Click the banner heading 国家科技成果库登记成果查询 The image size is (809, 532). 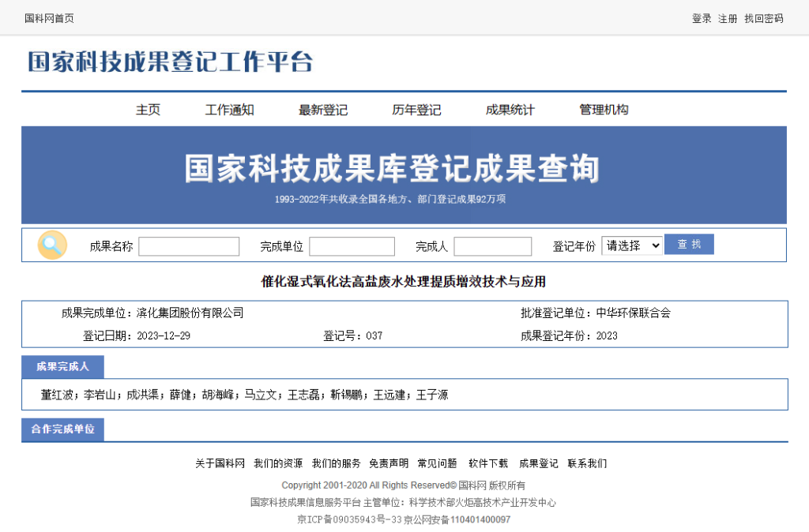[392, 168]
